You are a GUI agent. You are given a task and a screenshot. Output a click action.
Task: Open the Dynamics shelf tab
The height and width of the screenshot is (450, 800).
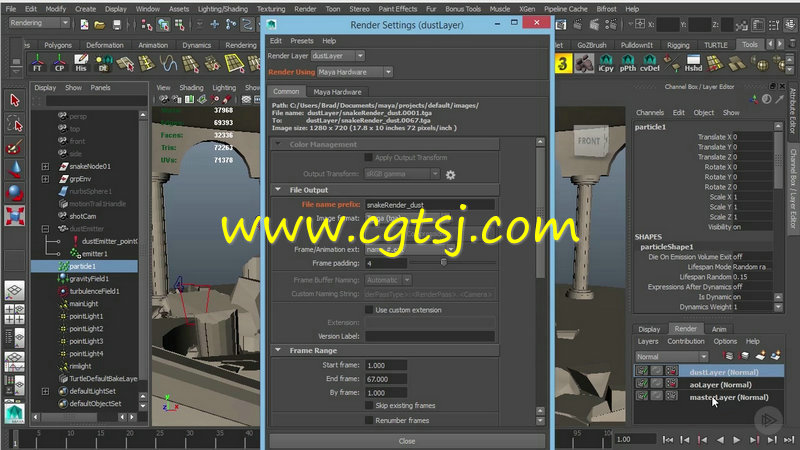pyautogui.click(x=196, y=45)
